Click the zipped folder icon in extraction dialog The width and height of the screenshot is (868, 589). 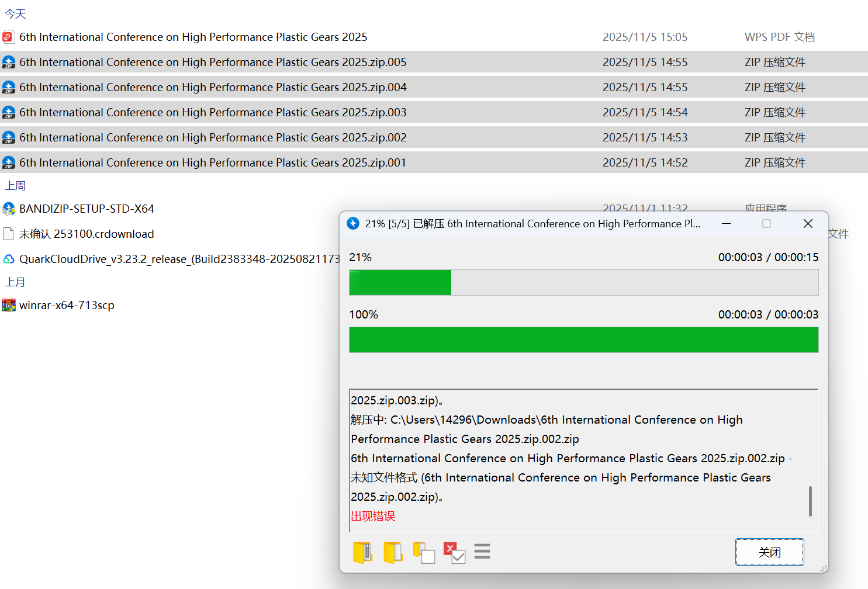pos(362,552)
